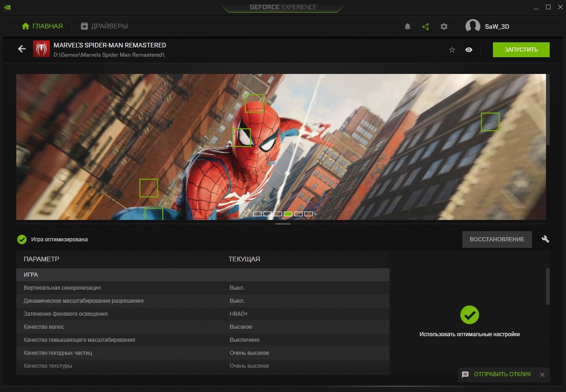
Task: Select Качество повышающего масштабирования row
Action: click(x=203, y=340)
